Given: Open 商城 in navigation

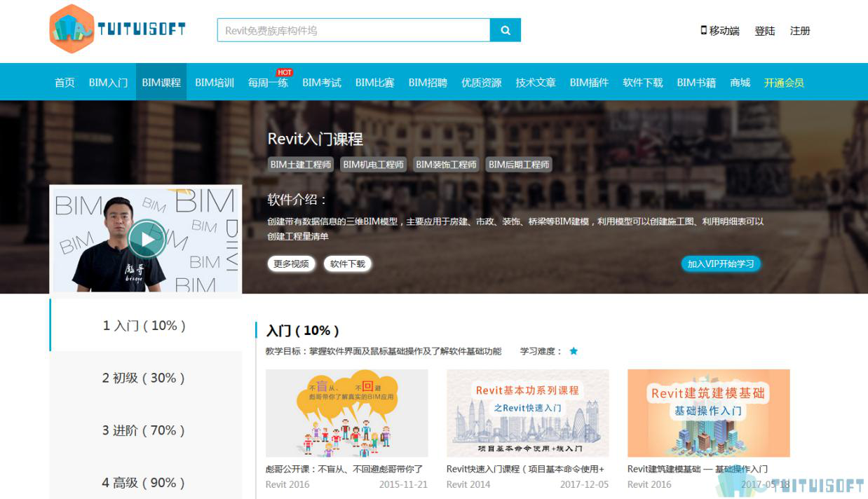Looking at the screenshot, I should click(740, 83).
